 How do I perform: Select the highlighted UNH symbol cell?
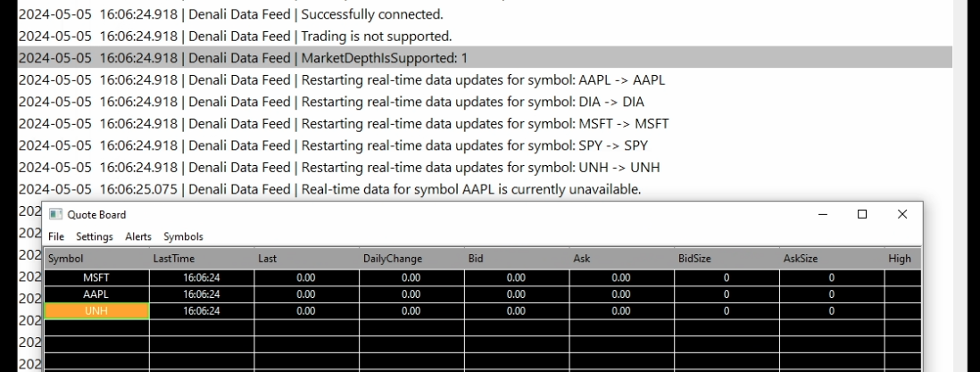(x=96, y=311)
